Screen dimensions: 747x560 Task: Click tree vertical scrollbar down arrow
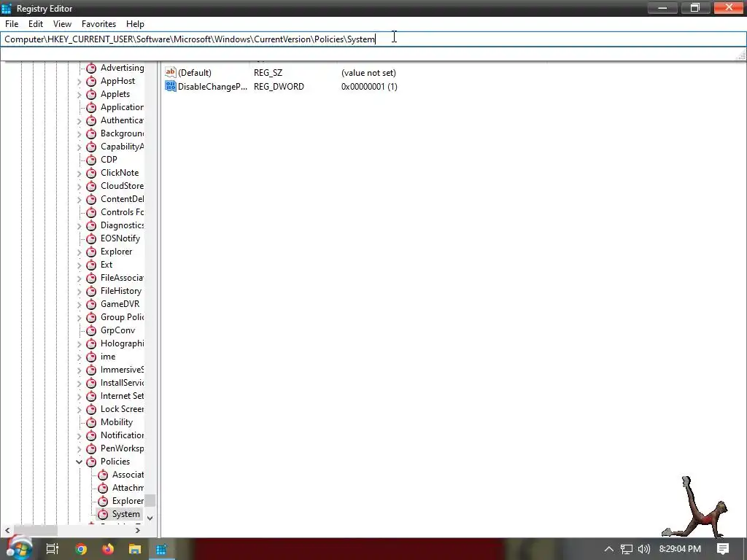click(150, 518)
